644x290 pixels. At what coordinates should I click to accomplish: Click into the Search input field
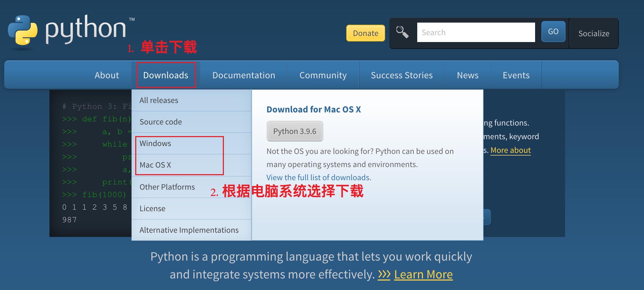coord(476,32)
